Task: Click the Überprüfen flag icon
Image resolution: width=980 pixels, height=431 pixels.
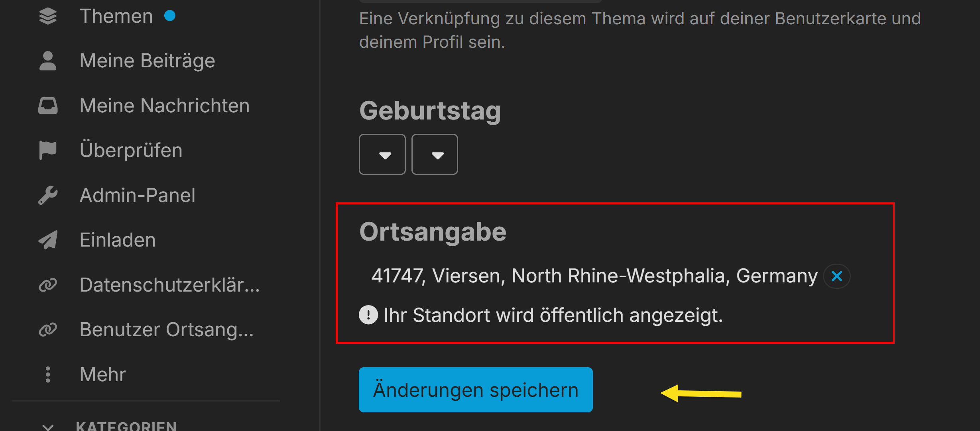Action: click(48, 151)
